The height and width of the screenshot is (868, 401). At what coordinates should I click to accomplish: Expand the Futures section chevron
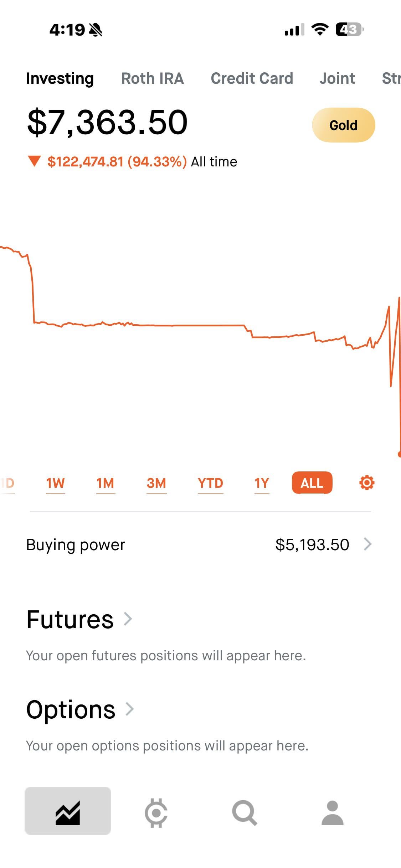[x=128, y=619]
